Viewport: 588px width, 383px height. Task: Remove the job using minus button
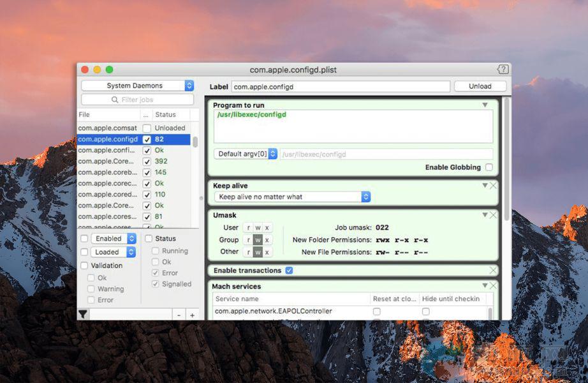point(179,315)
